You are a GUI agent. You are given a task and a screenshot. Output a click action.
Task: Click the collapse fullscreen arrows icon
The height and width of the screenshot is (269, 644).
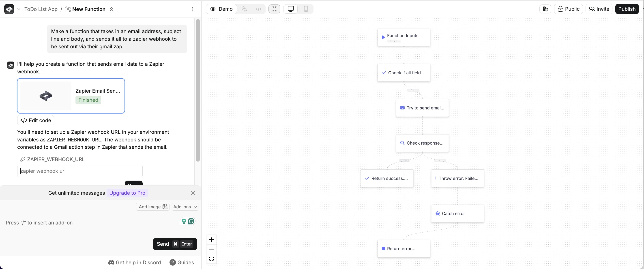(274, 9)
